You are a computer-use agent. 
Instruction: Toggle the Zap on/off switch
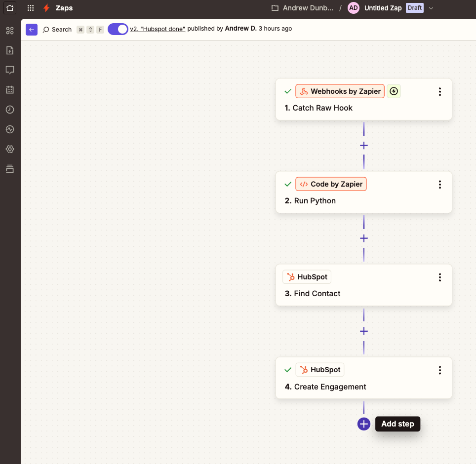coord(118,29)
